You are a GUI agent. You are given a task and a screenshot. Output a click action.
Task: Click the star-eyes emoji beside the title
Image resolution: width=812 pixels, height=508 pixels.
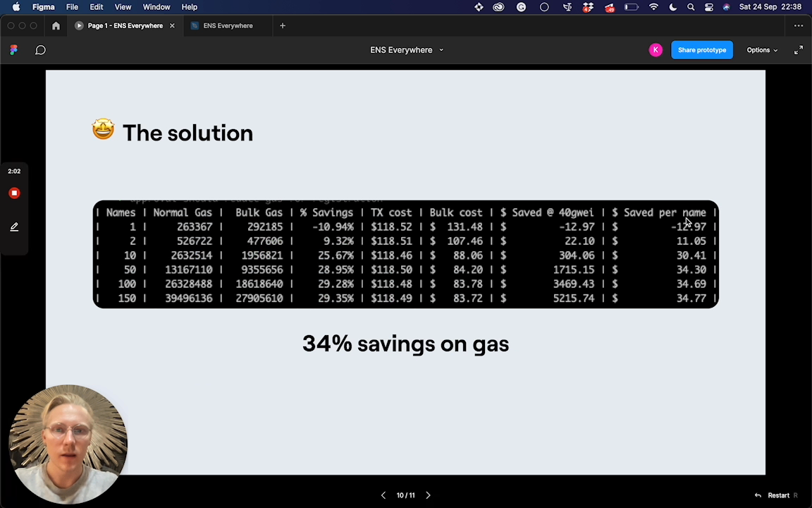(103, 129)
